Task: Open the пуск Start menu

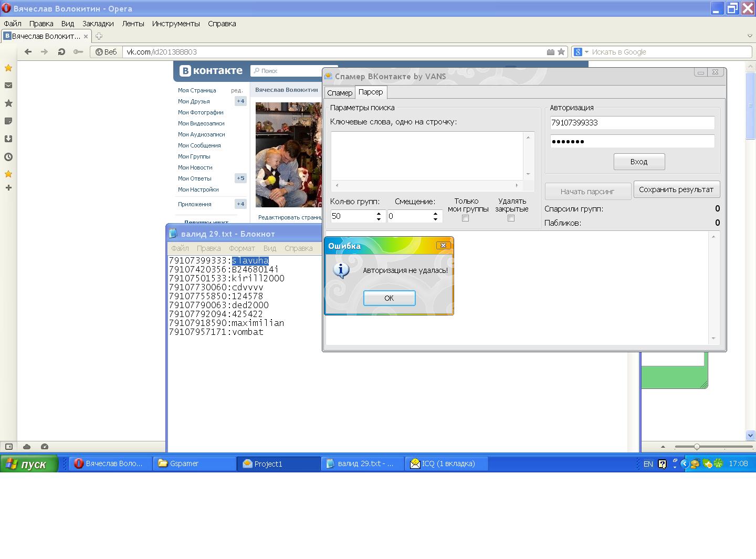Action: pyautogui.click(x=29, y=464)
